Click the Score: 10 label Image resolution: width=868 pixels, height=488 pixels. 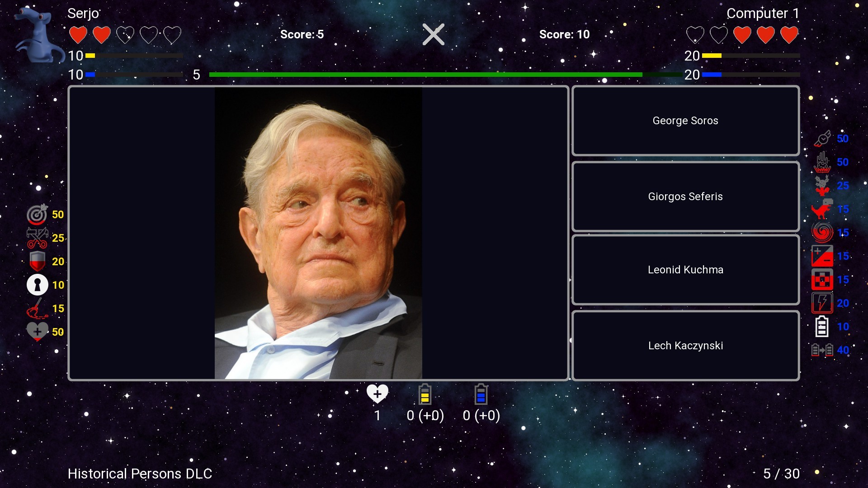(x=564, y=34)
